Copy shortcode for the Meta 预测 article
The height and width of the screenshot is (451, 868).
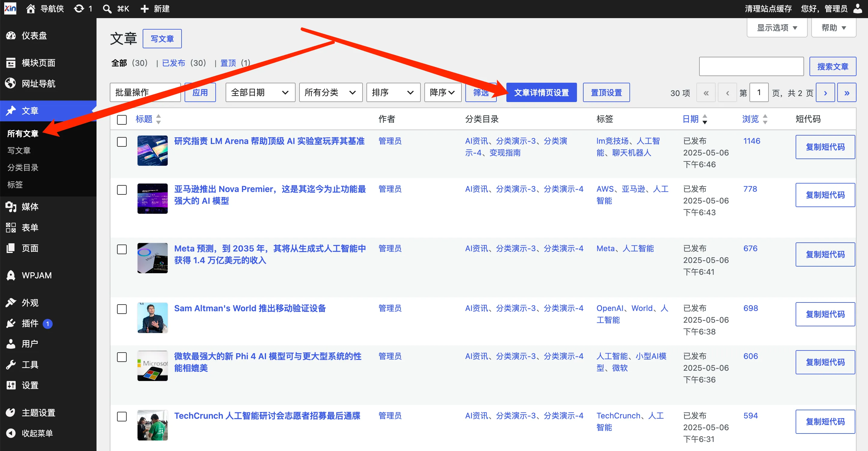point(825,254)
